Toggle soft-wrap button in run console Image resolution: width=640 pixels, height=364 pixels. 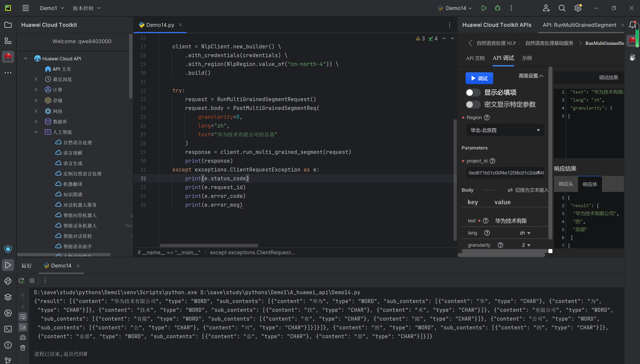pos(23,317)
